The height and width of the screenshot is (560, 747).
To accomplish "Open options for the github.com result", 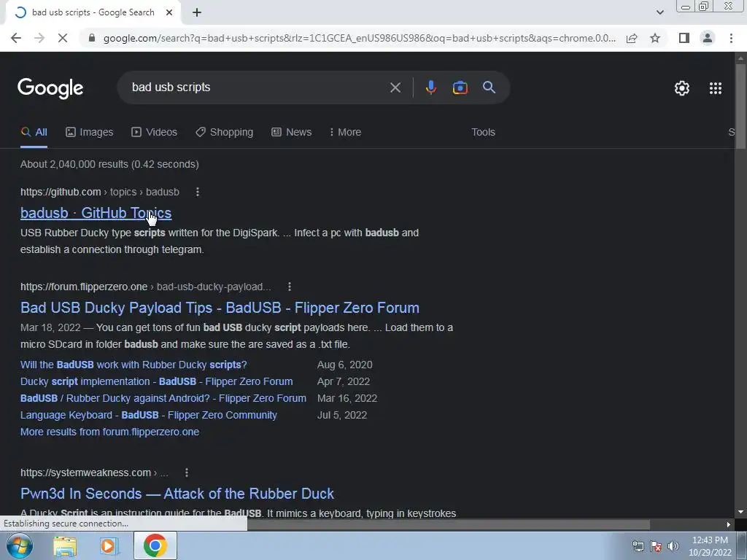I will coord(197,192).
